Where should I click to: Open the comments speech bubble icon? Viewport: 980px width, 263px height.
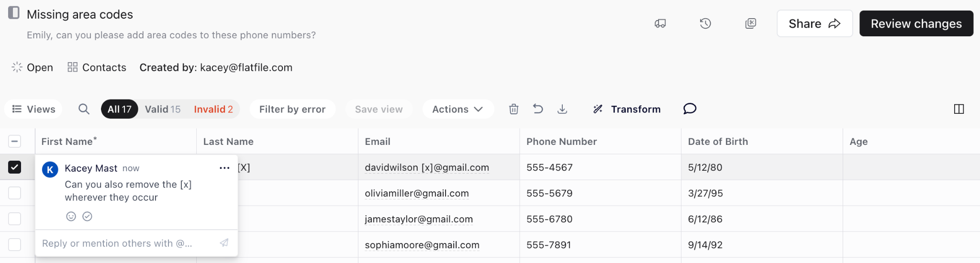690,109
